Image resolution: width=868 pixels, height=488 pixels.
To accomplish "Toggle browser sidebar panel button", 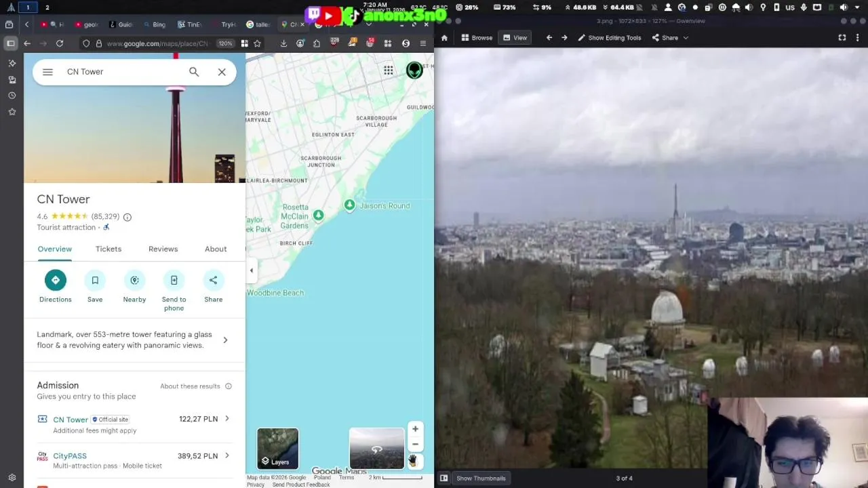I will click(x=11, y=43).
